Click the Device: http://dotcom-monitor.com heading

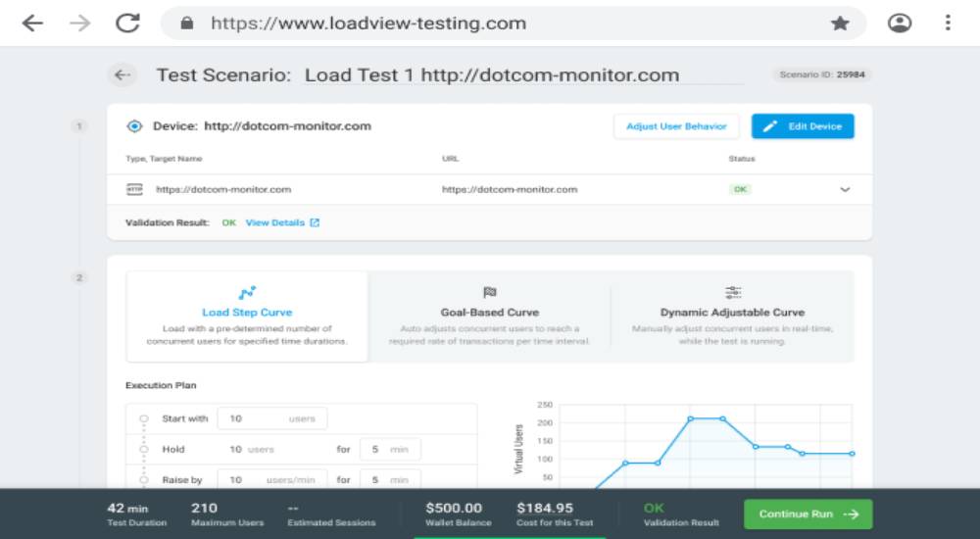click(x=262, y=126)
